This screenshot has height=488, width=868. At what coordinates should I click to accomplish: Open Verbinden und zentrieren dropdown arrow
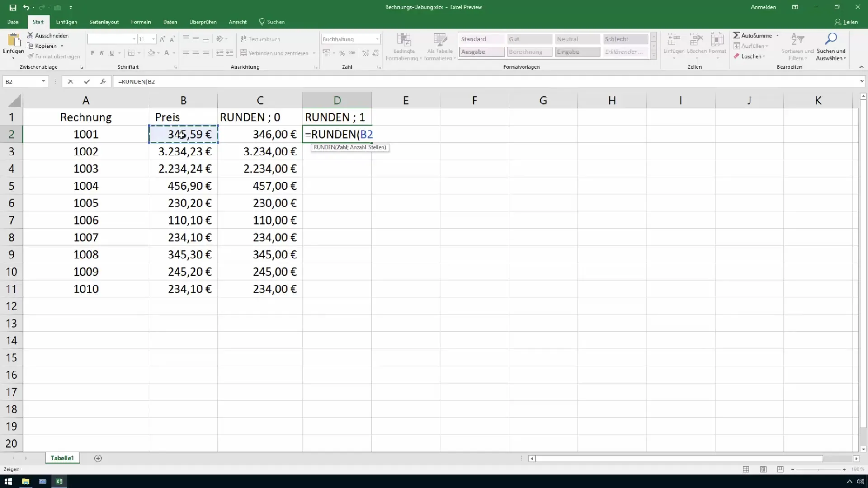[x=314, y=53]
